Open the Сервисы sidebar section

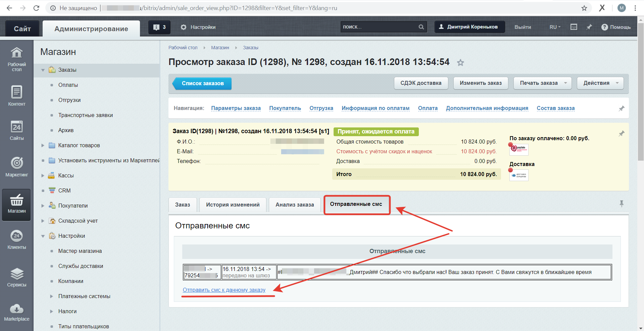(16, 277)
